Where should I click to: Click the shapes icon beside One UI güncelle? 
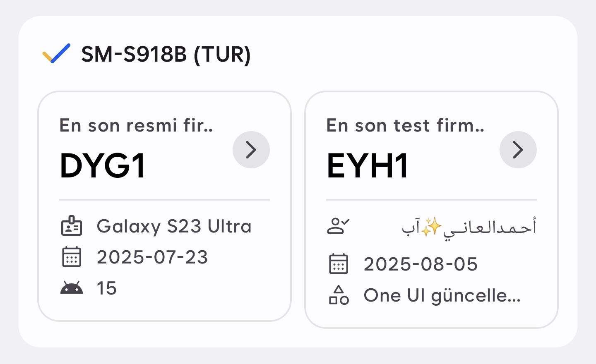[339, 295]
